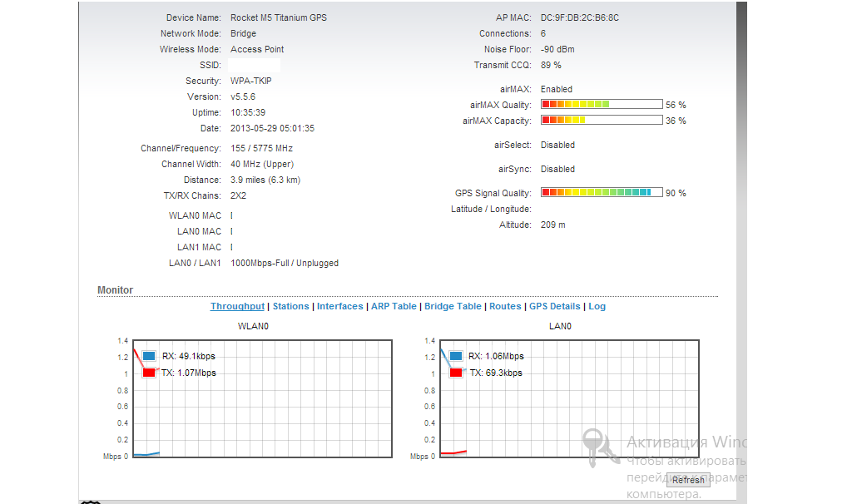Click the key icon in Windows activation watermark
Image resolution: width=847 pixels, height=504 pixels.
tap(599, 447)
